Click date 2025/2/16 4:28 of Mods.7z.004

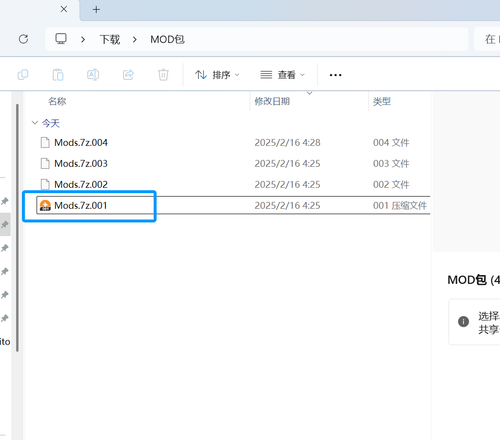[287, 143]
